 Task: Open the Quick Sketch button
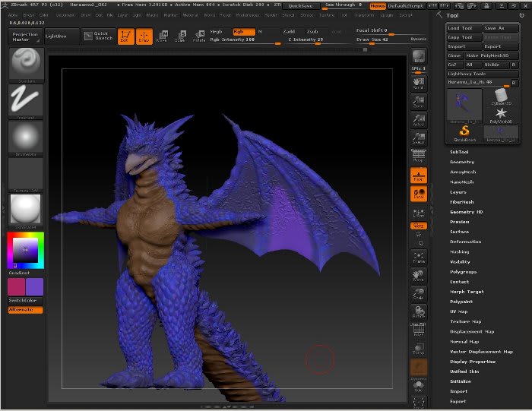99,36
